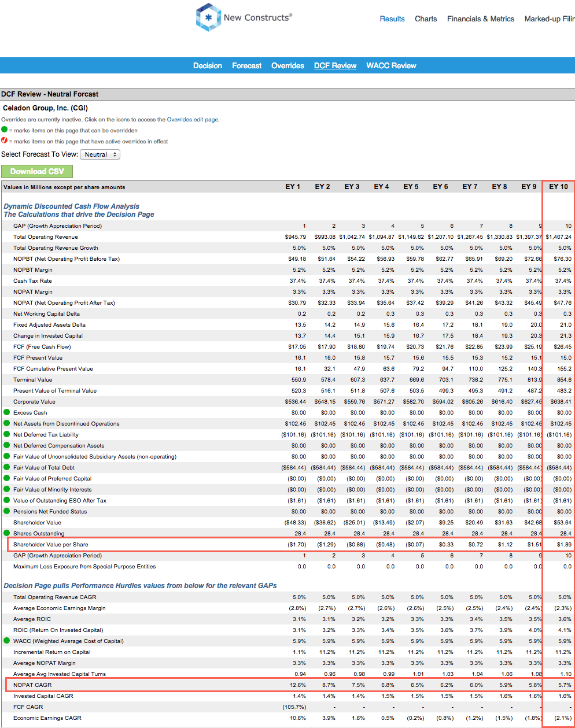Go to the Decision page
The width and height of the screenshot is (575, 728).
[x=208, y=66]
